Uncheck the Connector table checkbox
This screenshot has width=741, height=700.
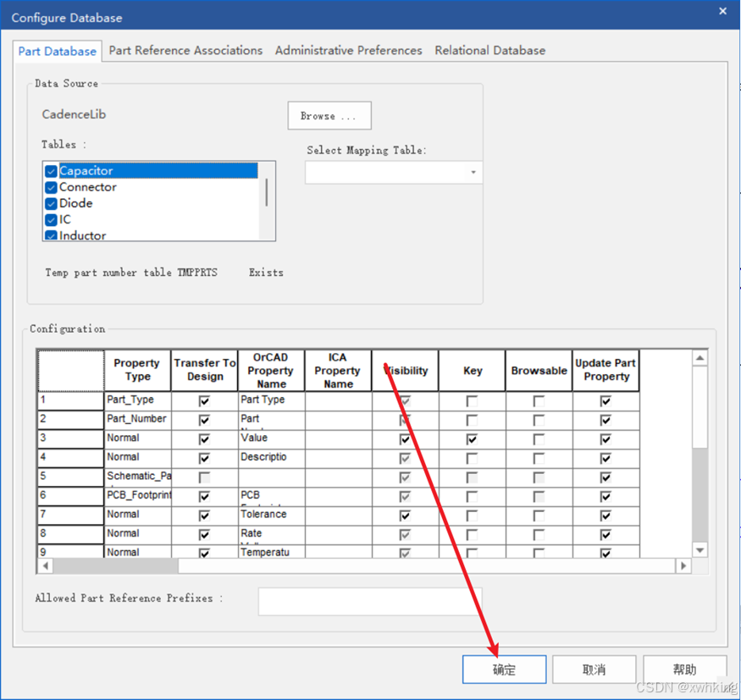coord(51,188)
